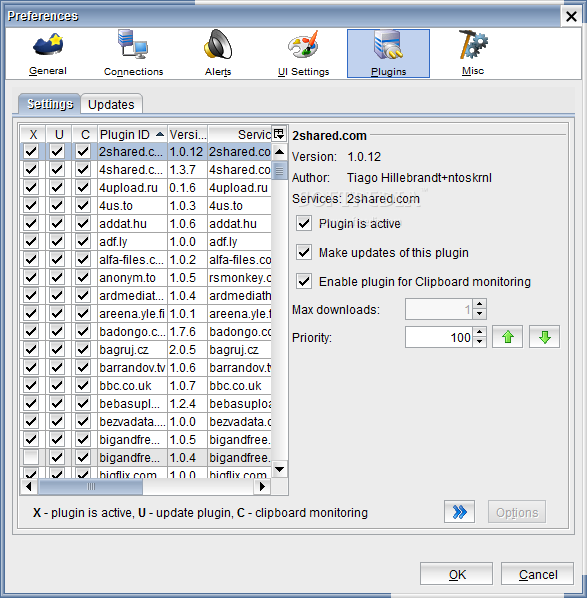This screenshot has height=598, width=587.
Task: Select the Plugins preferences section
Action: (x=388, y=53)
